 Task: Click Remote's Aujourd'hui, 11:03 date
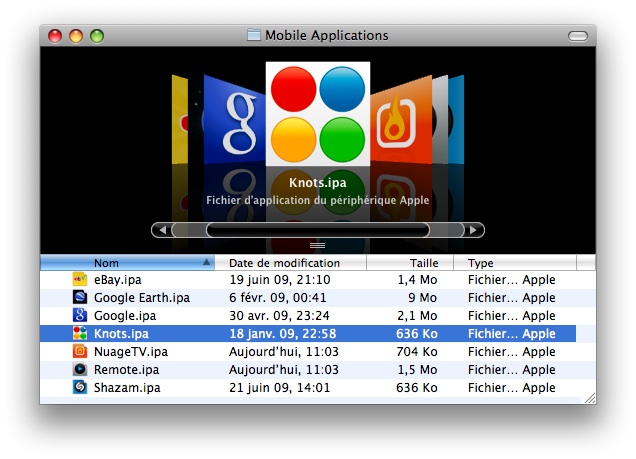(284, 369)
